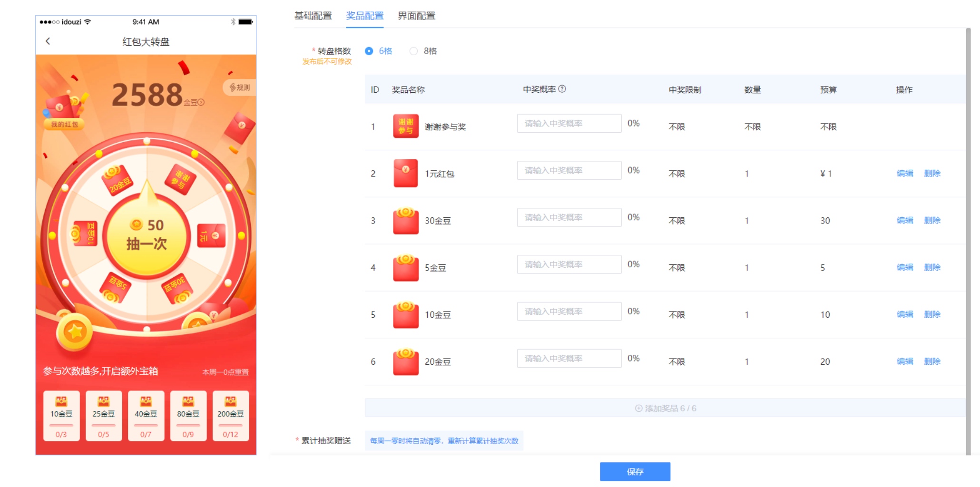Screen dimensions: 980x487
Task: Click the 2588 gold bean balance
Action: pos(147,95)
